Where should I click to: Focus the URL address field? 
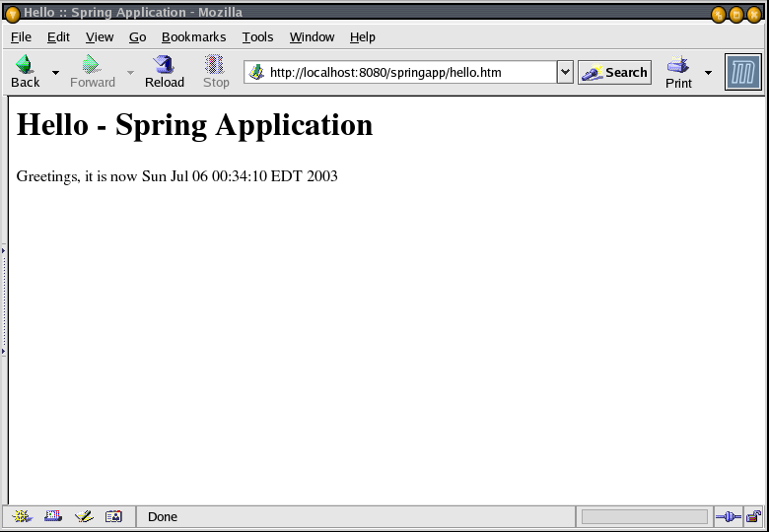399,73
